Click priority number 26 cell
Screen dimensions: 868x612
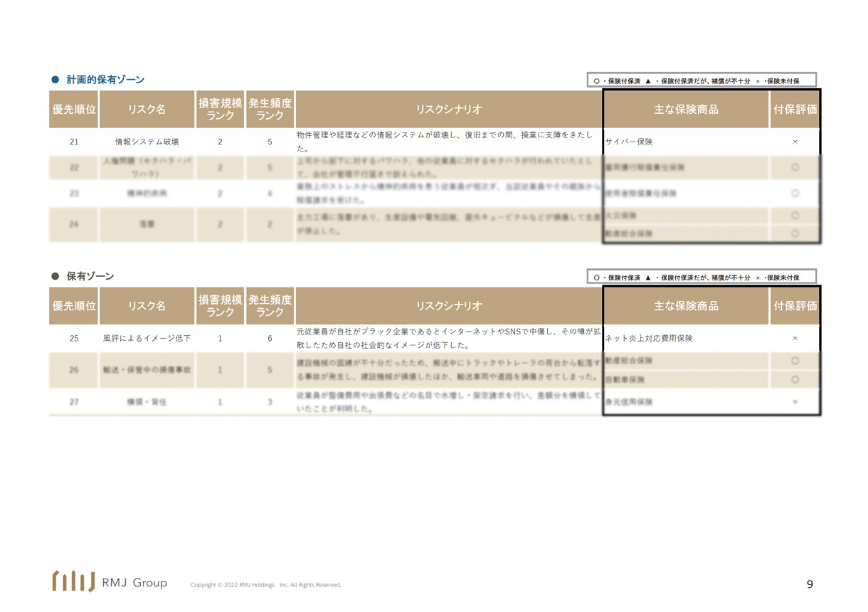74,370
